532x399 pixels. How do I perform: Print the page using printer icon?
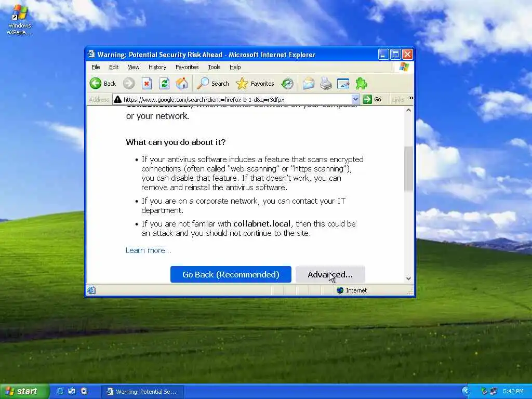click(x=326, y=84)
